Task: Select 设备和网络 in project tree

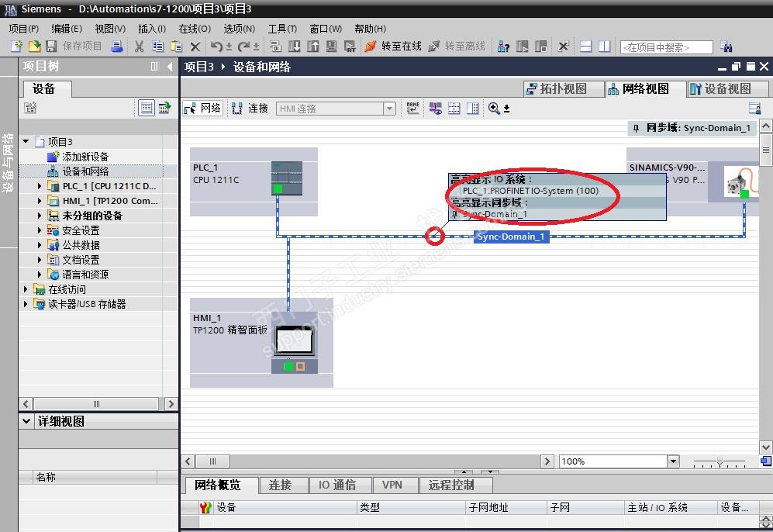Action: point(85,171)
